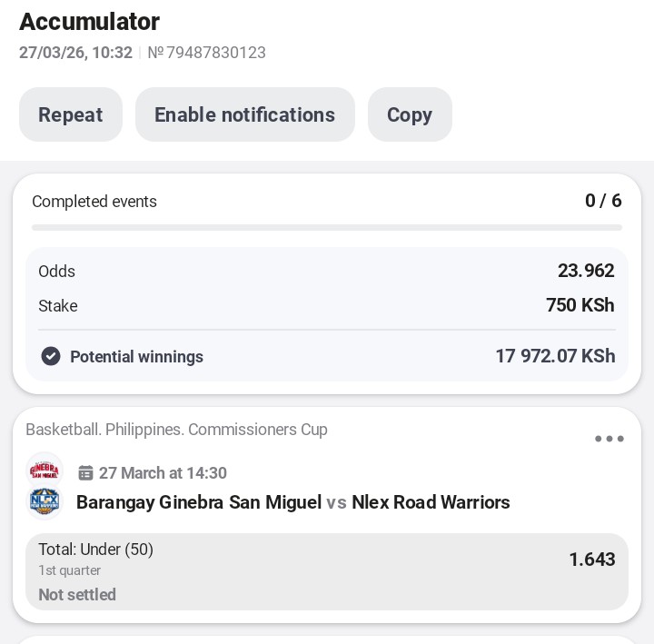Click the 0 / 6 completed events counter

(603, 201)
